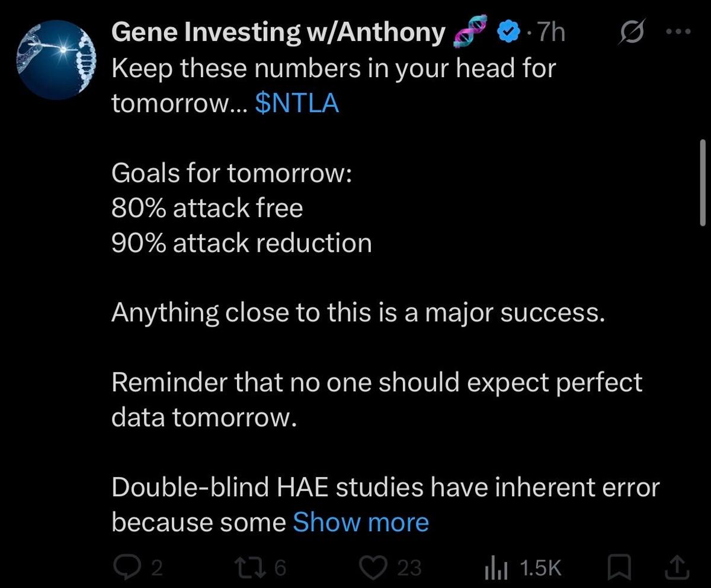Click the 23 likes count
The image size is (711, 588).
(x=409, y=568)
